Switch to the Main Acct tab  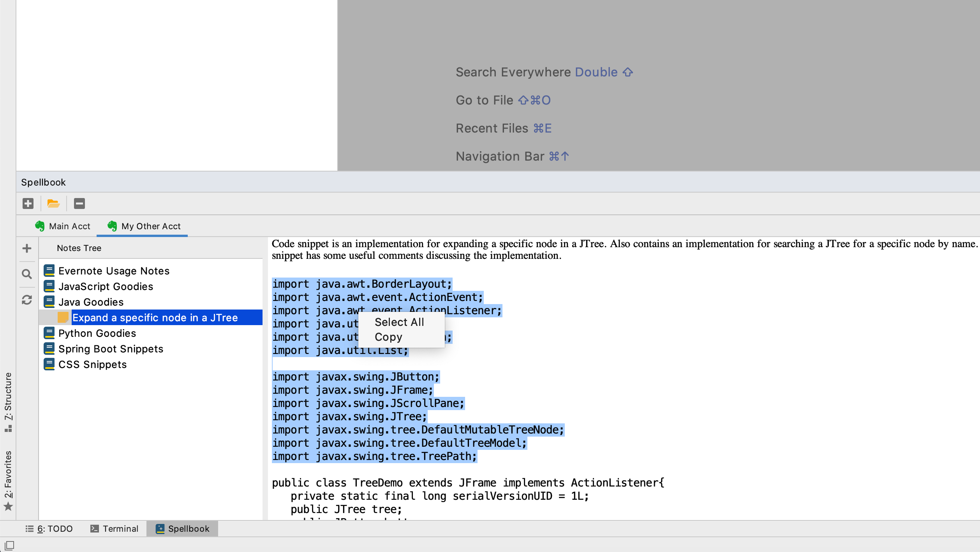(63, 226)
